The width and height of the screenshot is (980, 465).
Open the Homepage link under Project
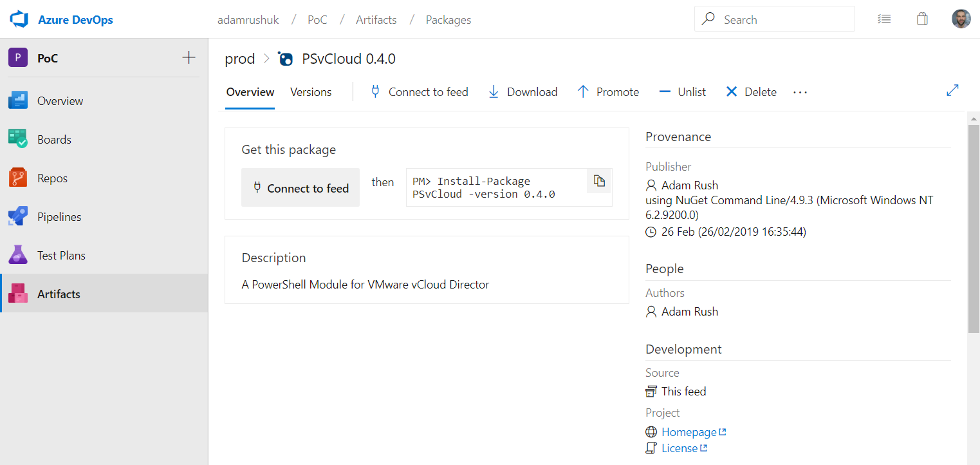pyautogui.click(x=689, y=432)
